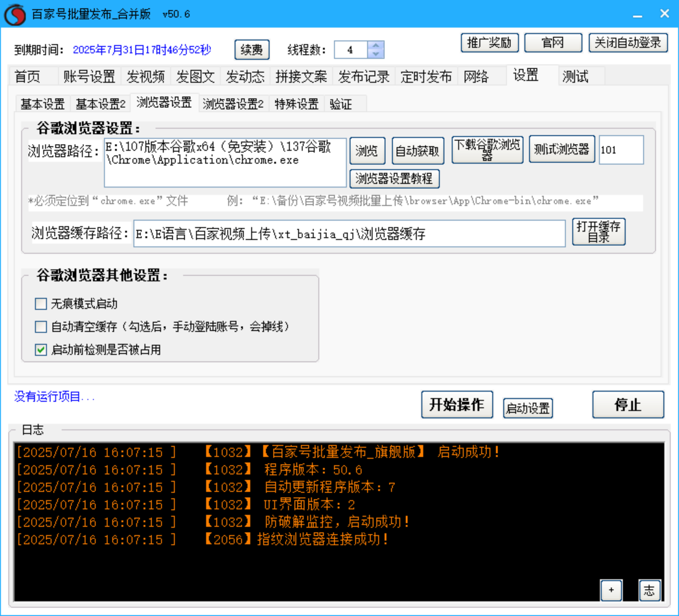Switch to 拼接文案 tab
Screen dimensions: 679x616
pyautogui.click(x=301, y=77)
